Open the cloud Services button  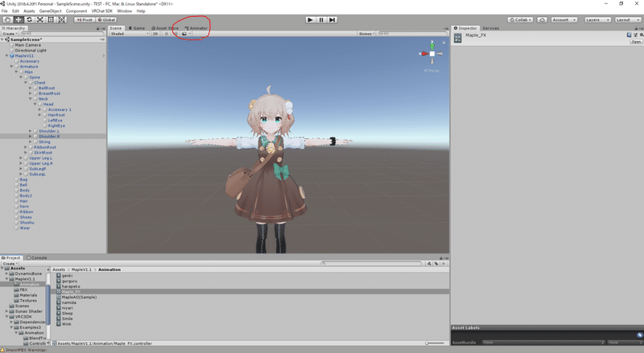coord(542,20)
